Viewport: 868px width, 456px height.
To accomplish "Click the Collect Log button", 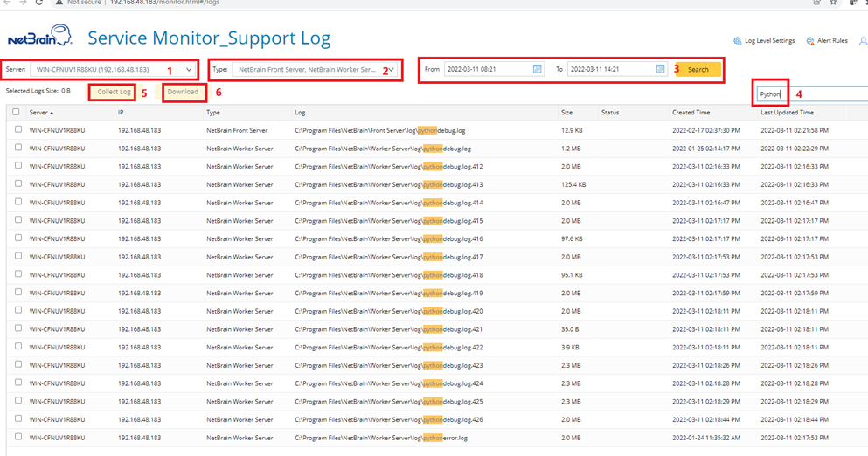I will coord(114,92).
